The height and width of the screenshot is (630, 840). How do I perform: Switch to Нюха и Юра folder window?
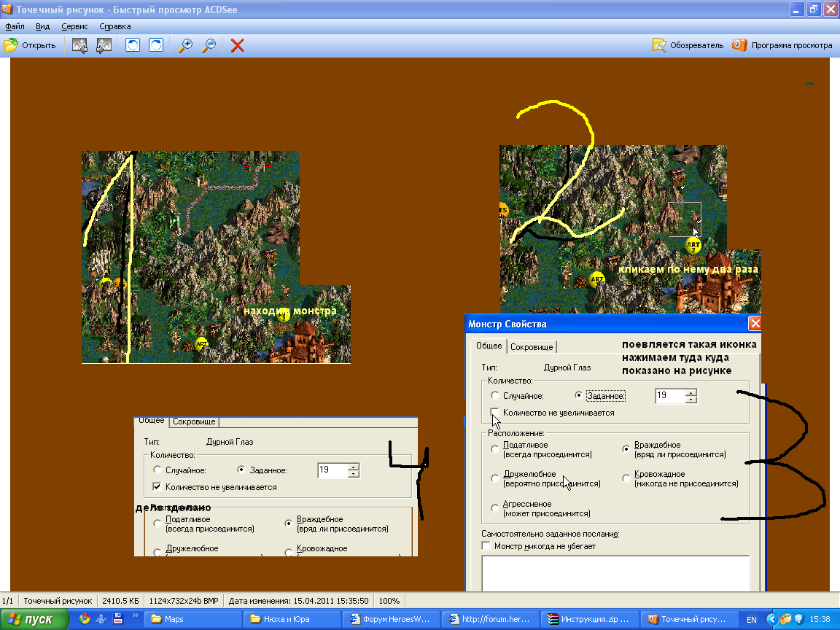(293, 619)
